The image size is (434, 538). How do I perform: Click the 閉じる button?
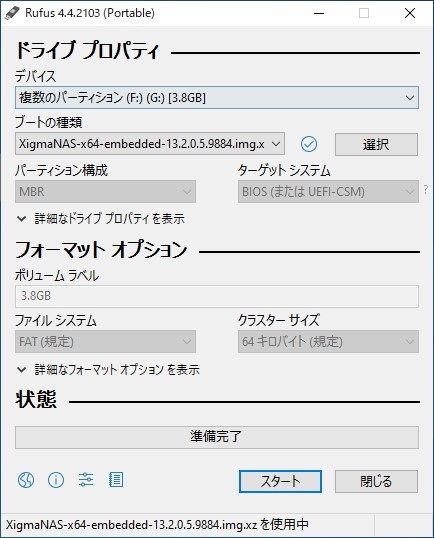[376, 481]
